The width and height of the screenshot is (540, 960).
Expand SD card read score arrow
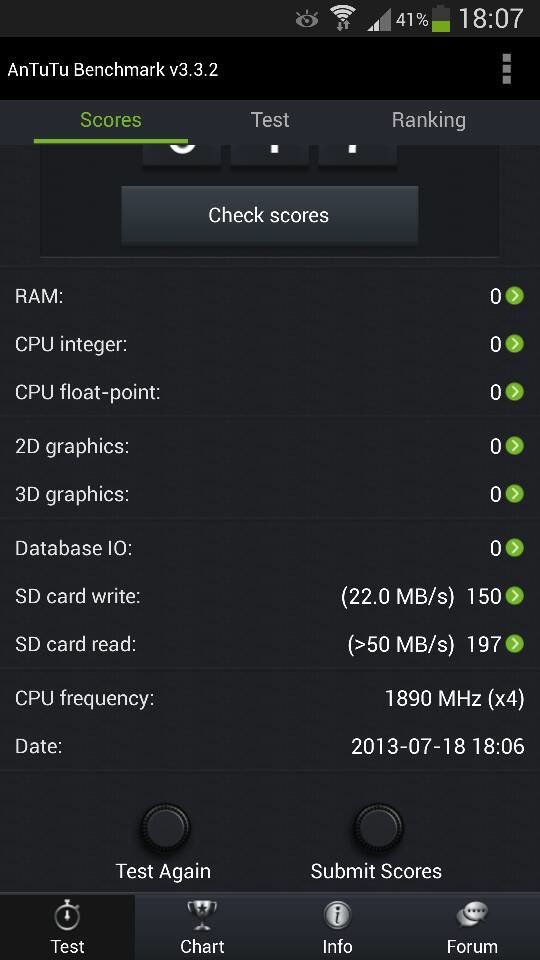point(515,643)
